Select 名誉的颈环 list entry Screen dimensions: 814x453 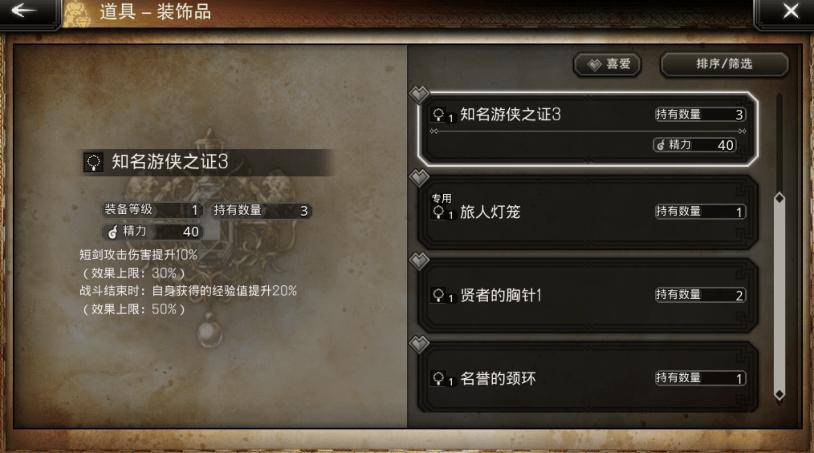588,378
